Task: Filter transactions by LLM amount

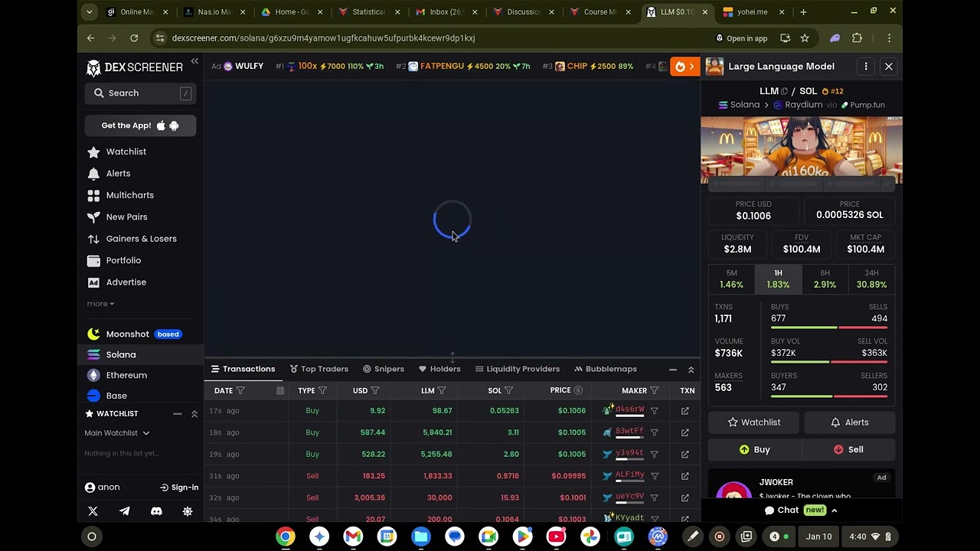Action: pos(442,390)
